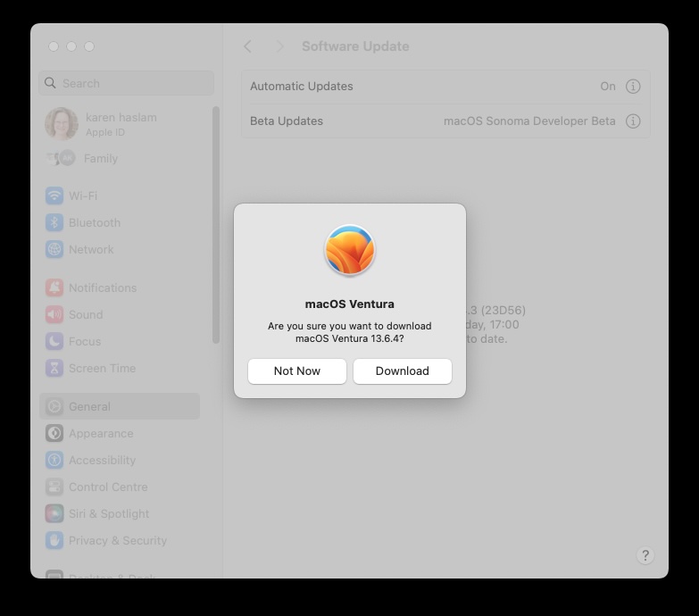This screenshot has height=616, width=699.
Task: Click the 'General' sidebar text
Action: [89, 406]
